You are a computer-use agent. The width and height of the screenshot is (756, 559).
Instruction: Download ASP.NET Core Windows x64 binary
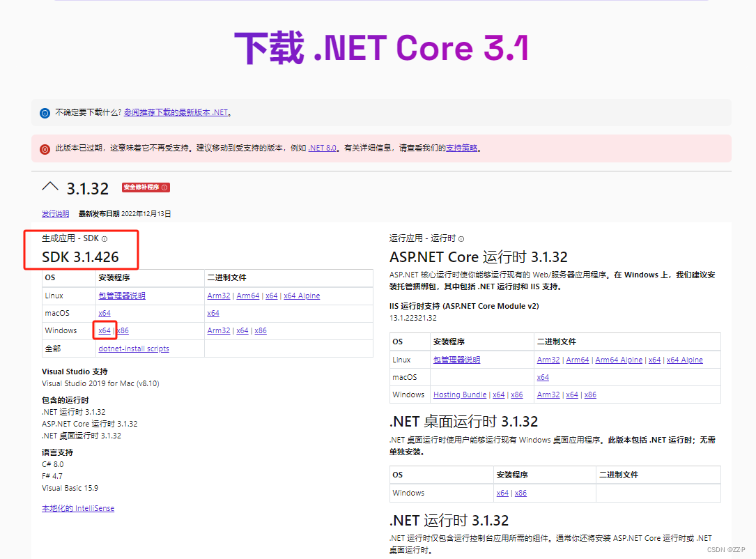(x=572, y=395)
